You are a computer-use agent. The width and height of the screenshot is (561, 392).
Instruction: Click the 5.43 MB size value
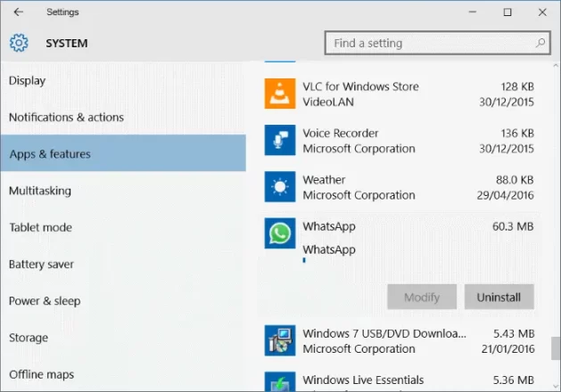[x=514, y=333]
